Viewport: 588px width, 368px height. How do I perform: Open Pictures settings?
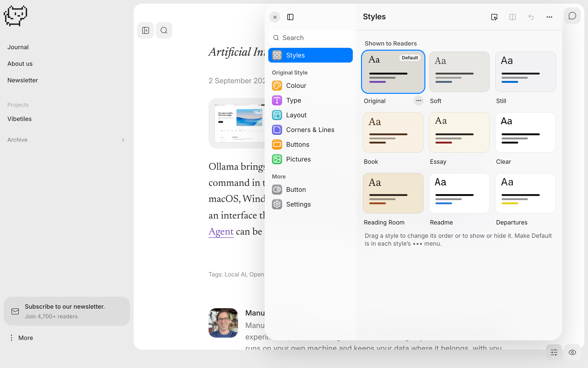tap(311, 159)
